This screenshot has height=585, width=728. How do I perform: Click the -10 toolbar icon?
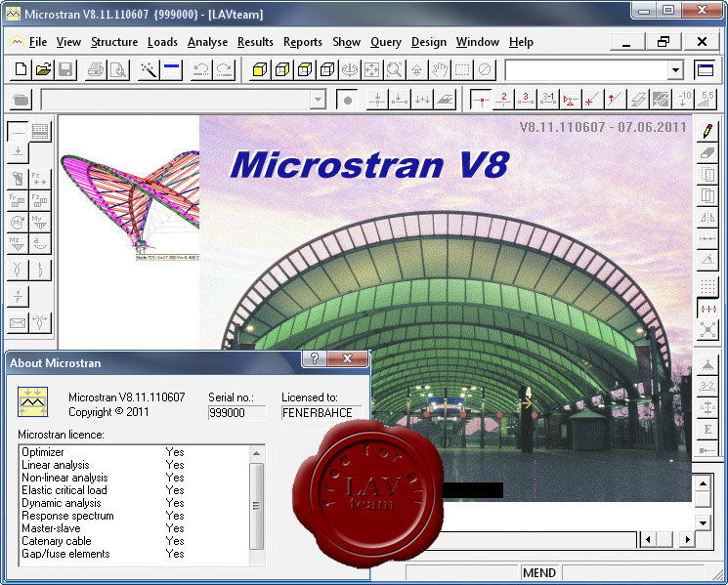(684, 100)
